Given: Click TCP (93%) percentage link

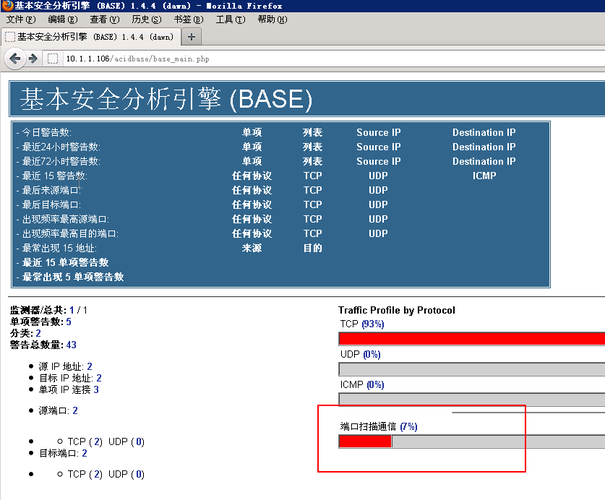Looking at the screenshot, I should pyautogui.click(x=373, y=324).
